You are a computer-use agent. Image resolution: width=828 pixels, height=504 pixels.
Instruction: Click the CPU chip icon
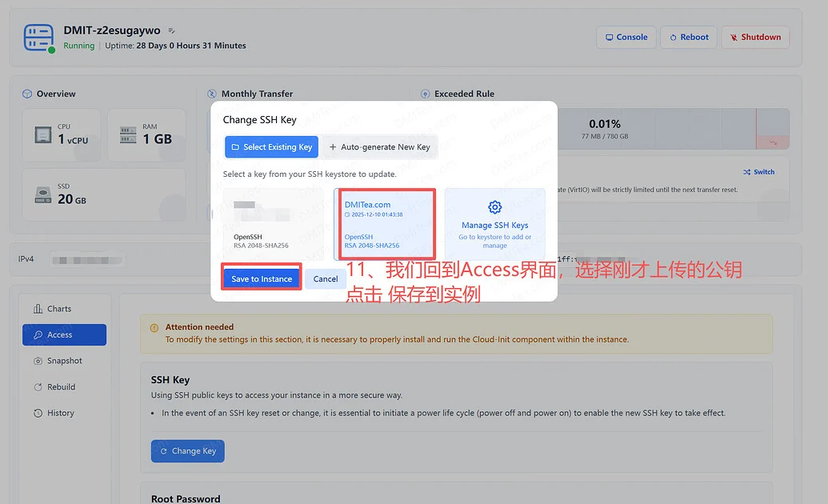tap(43, 134)
